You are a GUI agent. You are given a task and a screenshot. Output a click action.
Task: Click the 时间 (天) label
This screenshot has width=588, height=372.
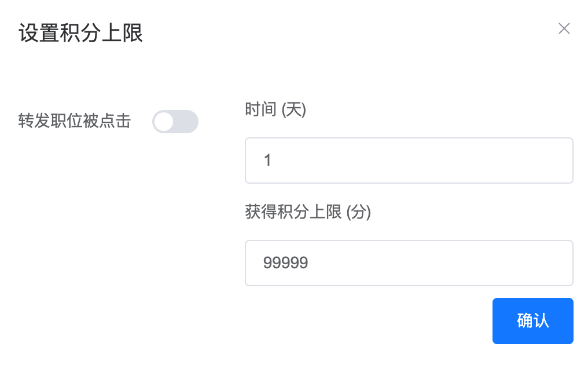pos(275,110)
